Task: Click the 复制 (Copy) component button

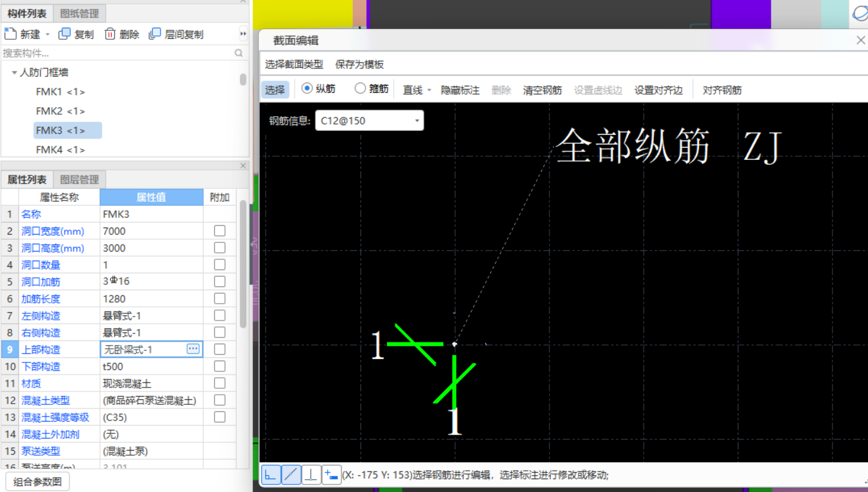Action: click(76, 34)
